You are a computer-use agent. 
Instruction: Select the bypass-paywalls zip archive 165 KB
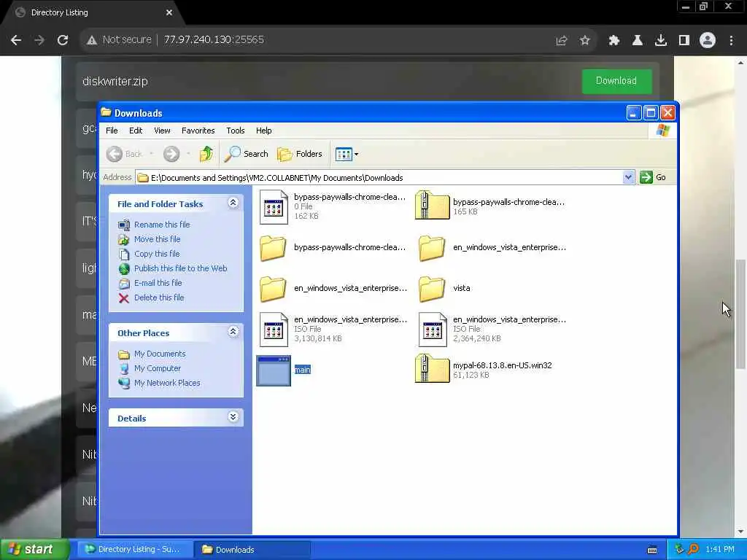pyautogui.click(x=432, y=205)
